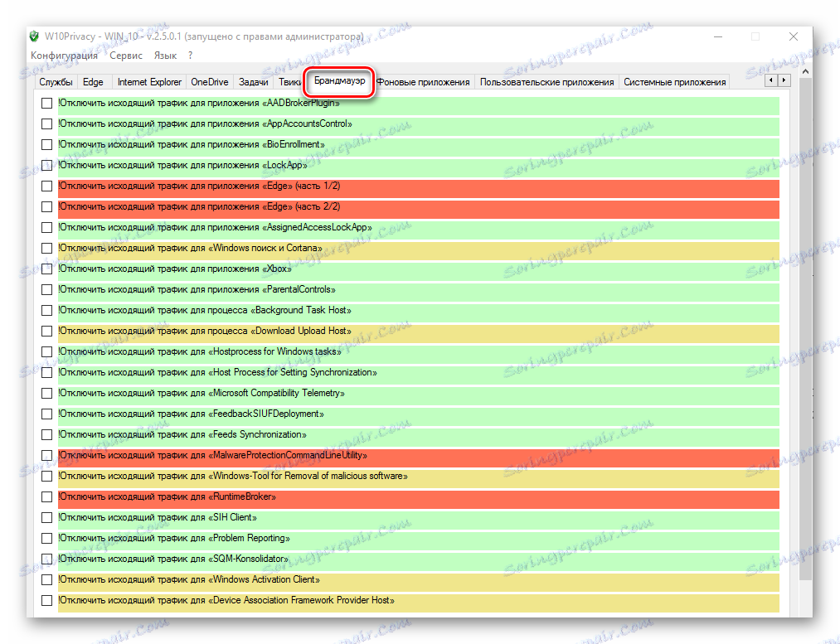The height and width of the screenshot is (644, 840).
Task: Open the Язык menu
Action: (x=165, y=56)
